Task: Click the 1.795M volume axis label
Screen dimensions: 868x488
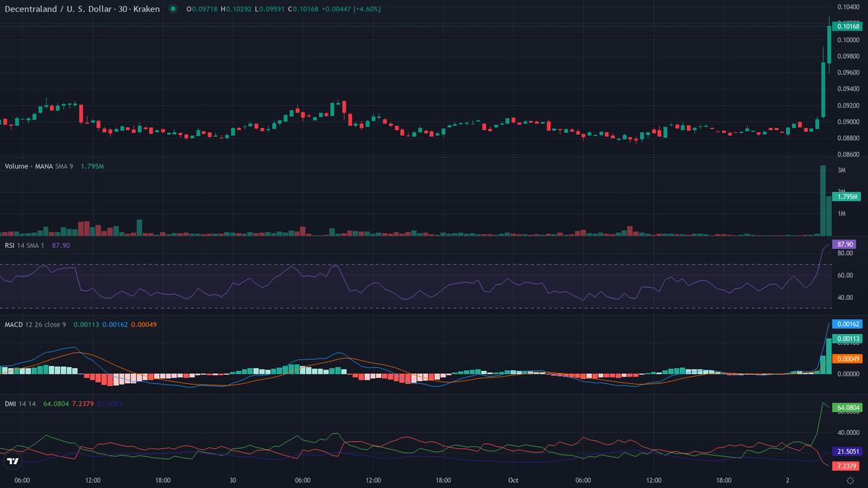Action: point(848,197)
